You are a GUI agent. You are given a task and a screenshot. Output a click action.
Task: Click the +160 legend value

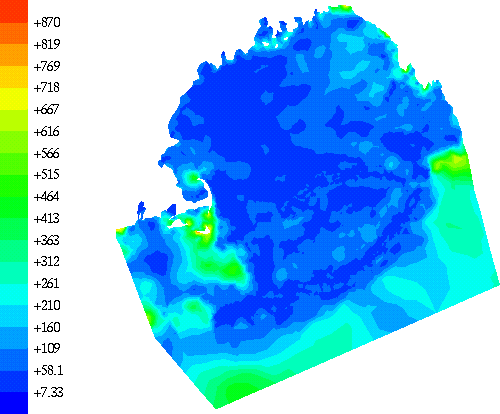pos(47,327)
